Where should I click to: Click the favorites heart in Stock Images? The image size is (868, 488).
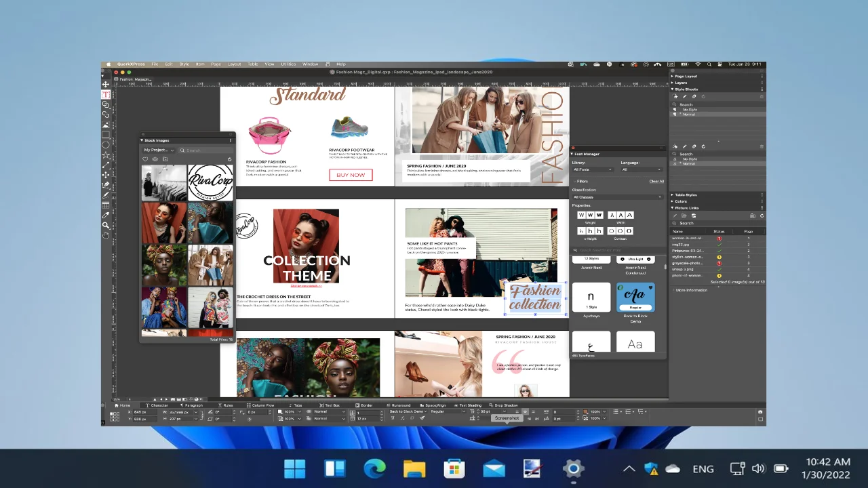[x=145, y=159]
